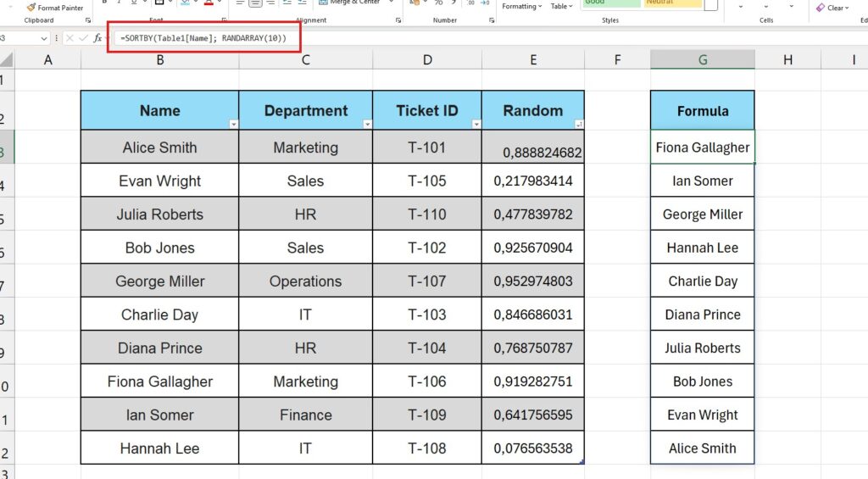Open the Name box dropdown arrow
The image size is (868, 479).
click(x=44, y=39)
